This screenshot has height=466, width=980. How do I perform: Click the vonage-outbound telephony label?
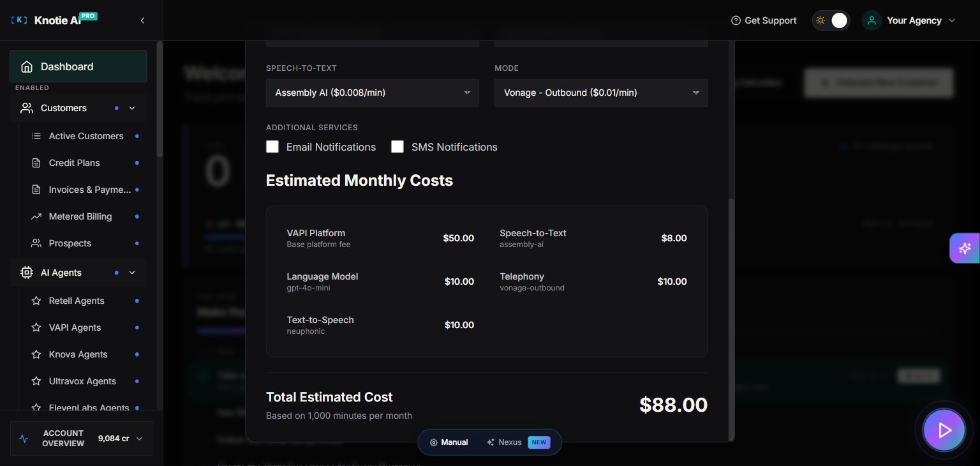(532, 288)
